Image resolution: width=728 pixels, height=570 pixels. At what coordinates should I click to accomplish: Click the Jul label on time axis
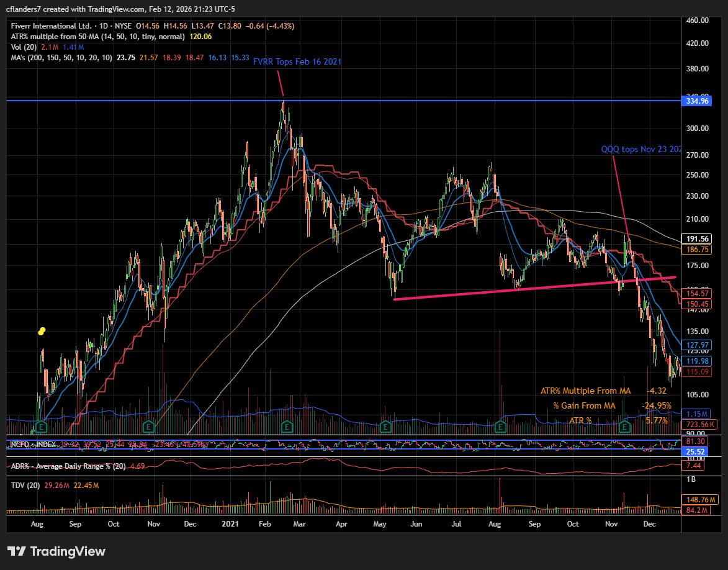(456, 523)
